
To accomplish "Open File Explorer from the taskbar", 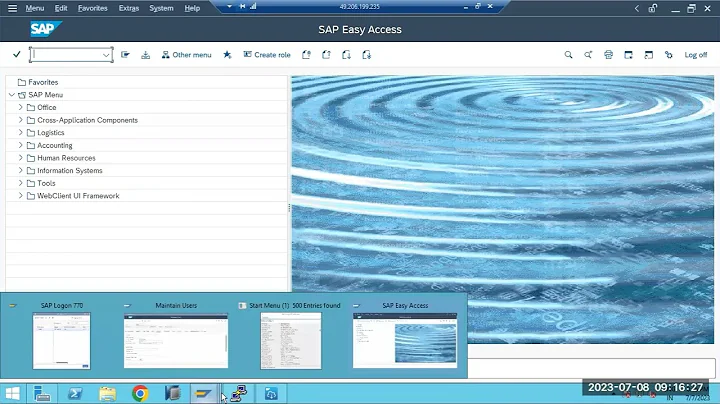I will point(107,393).
